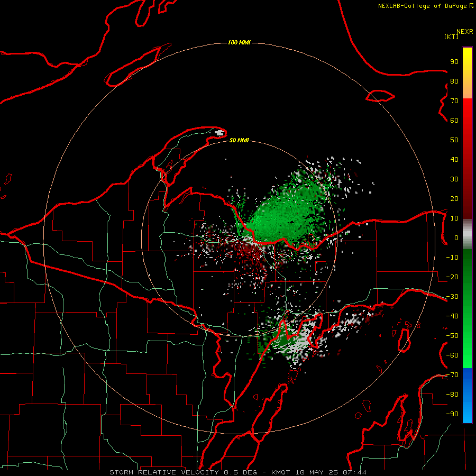Screen dimensions: 476x476
Task: Click the 0 value on the velocity scale
Action: (x=456, y=237)
